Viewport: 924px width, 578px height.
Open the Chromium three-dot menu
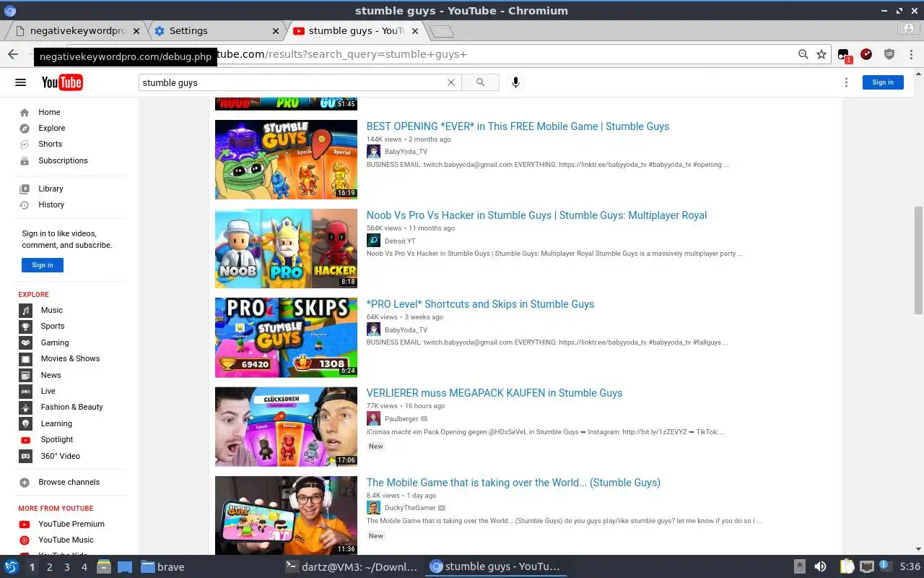pos(910,54)
